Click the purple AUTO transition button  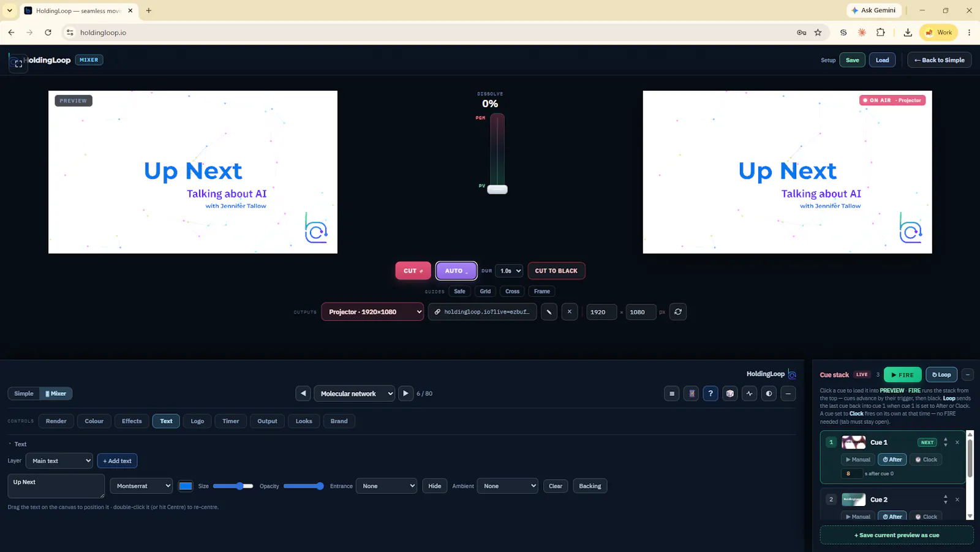click(456, 271)
